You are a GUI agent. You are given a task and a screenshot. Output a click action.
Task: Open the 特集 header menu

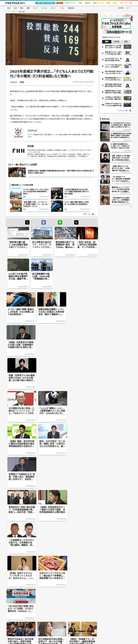tap(80, 3)
